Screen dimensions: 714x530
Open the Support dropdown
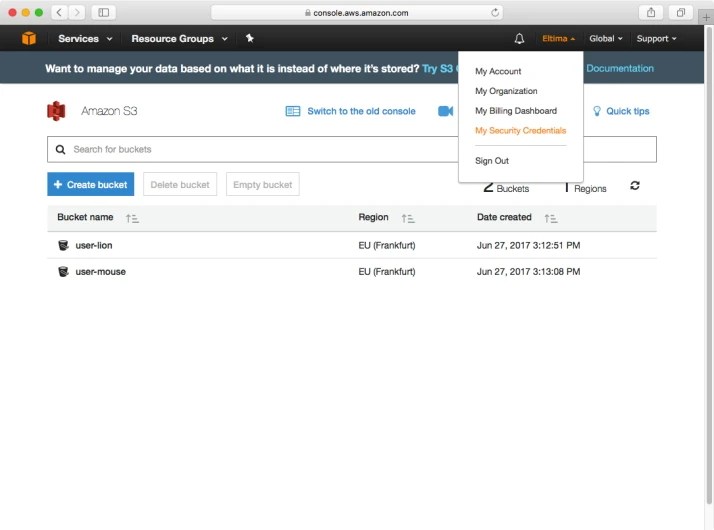[x=656, y=39]
